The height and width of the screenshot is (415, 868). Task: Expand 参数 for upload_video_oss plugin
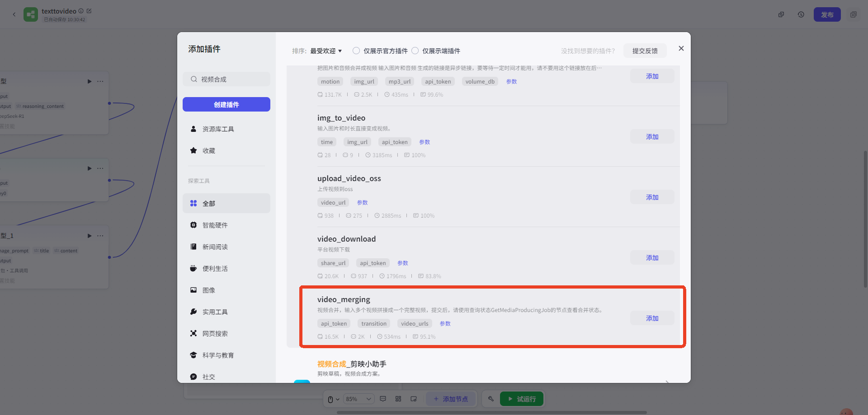(362, 203)
